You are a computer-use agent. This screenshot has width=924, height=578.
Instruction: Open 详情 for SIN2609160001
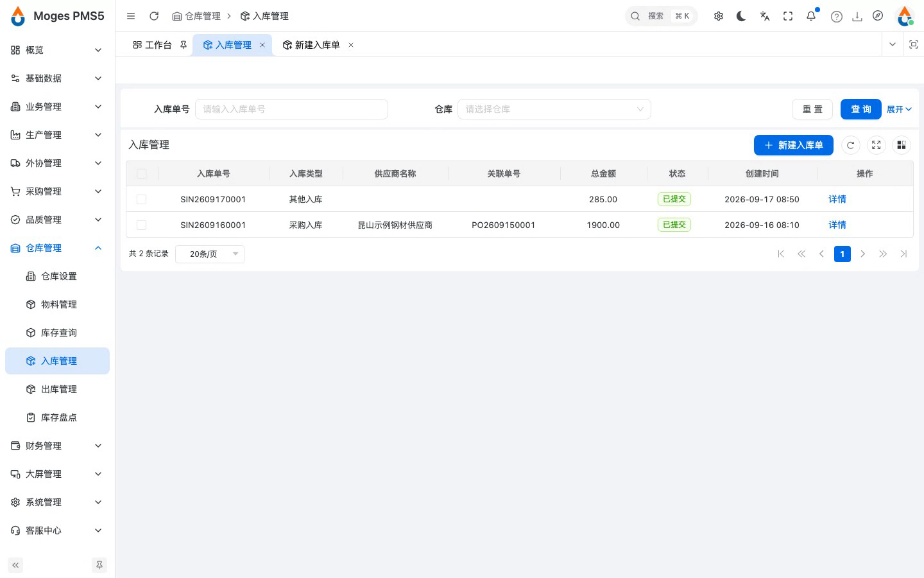coord(837,225)
